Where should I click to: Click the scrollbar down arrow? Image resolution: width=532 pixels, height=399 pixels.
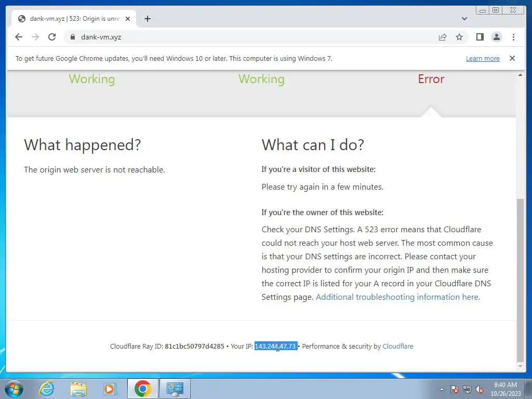pos(520,366)
